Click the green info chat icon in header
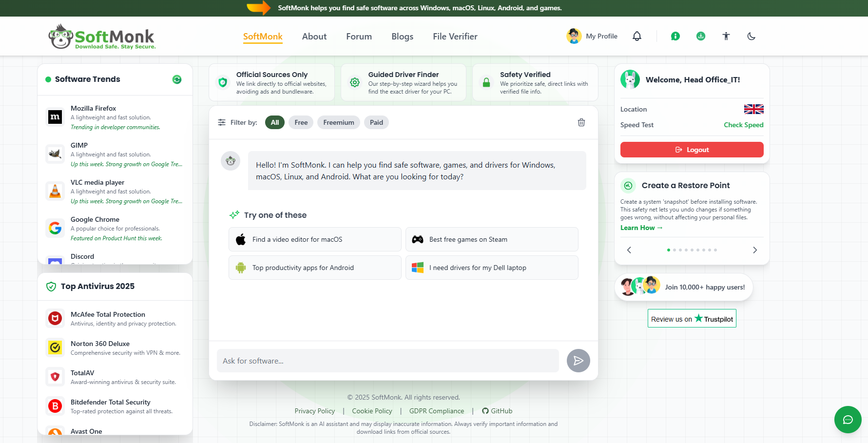 [x=675, y=36]
